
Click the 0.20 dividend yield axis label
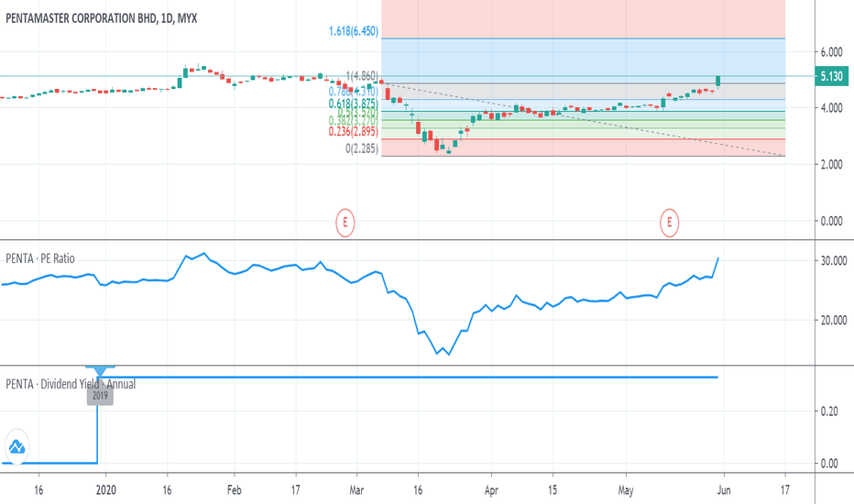[x=829, y=411]
